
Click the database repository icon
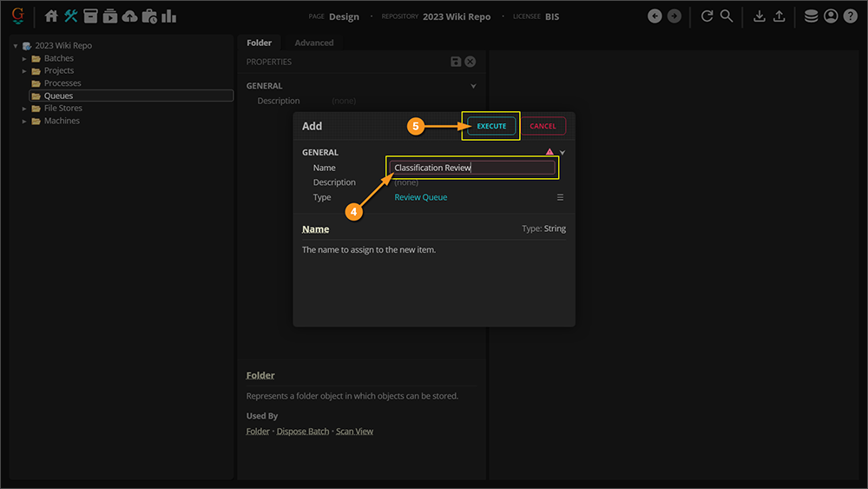[x=811, y=17]
